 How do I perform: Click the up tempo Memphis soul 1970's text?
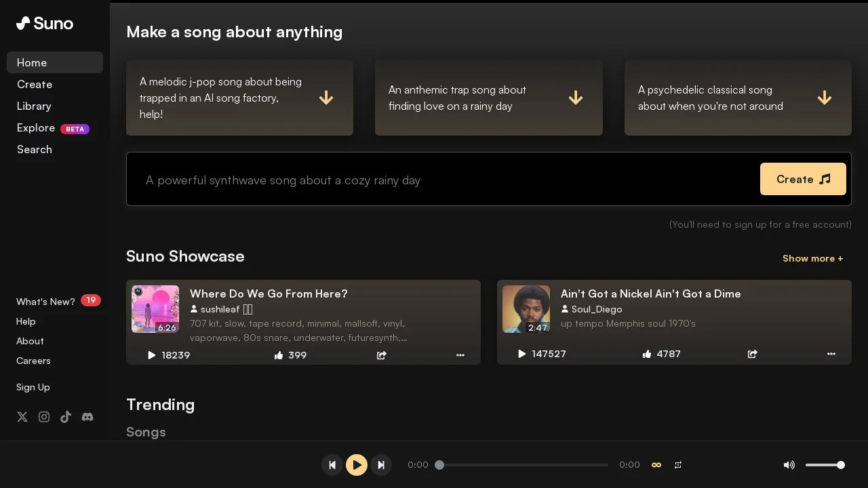628,323
